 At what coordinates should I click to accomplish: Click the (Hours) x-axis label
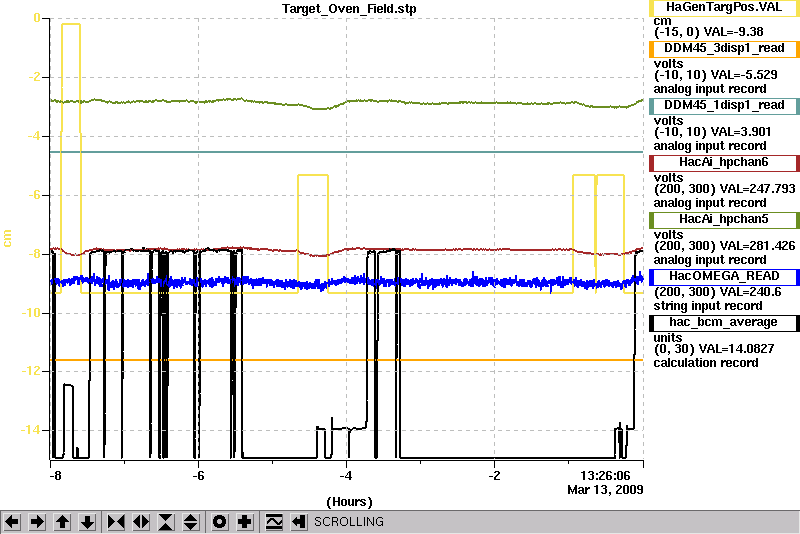point(349,502)
